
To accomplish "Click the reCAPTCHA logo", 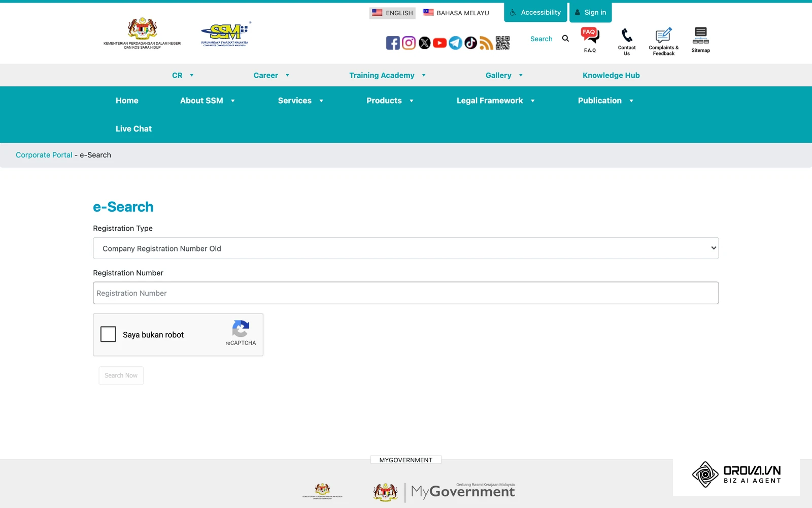I will pyautogui.click(x=241, y=329).
